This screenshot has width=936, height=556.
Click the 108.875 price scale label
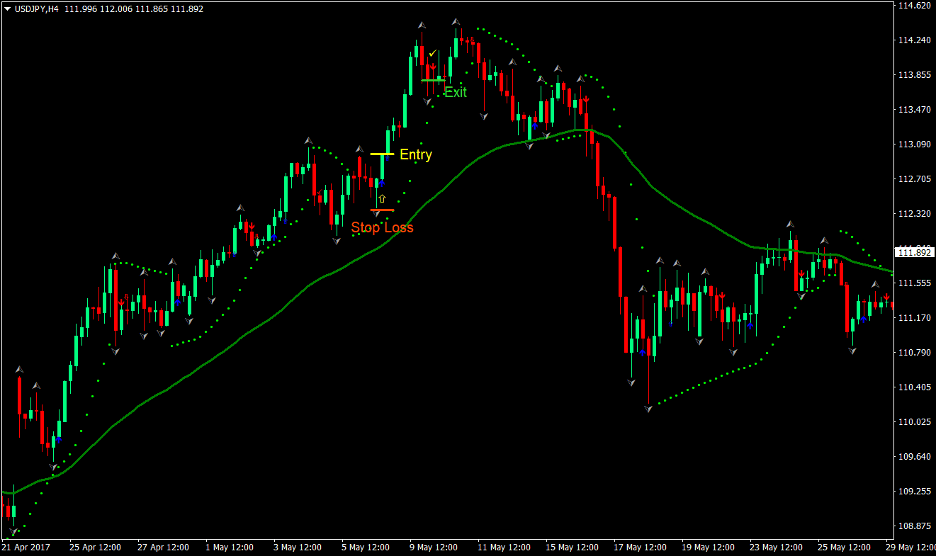pyautogui.click(x=915, y=526)
